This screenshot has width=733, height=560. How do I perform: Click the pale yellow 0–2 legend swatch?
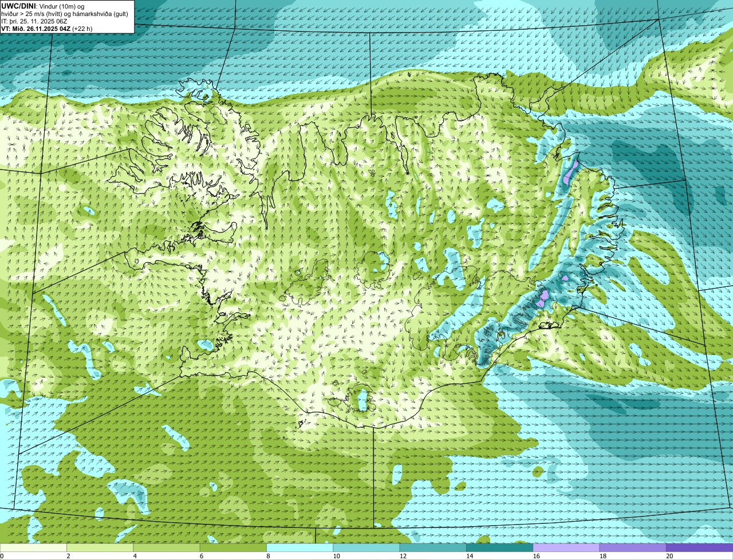point(33,548)
